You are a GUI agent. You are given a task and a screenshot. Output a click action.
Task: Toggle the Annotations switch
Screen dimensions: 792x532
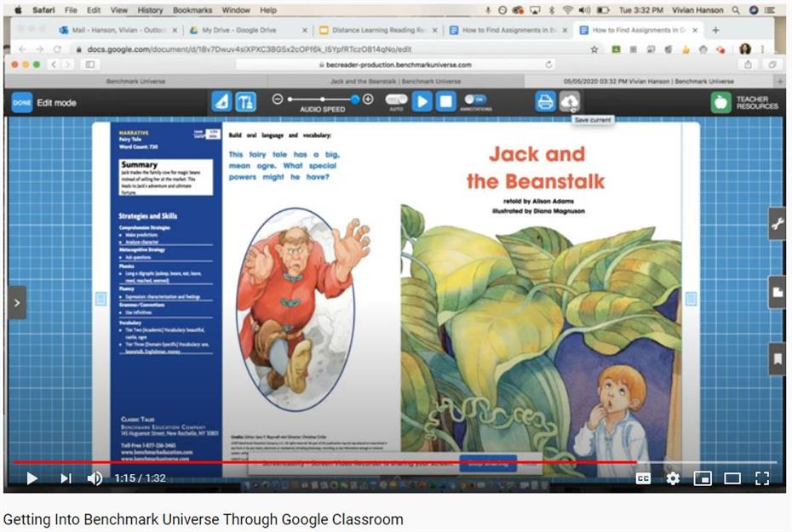click(x=475, y=99)
